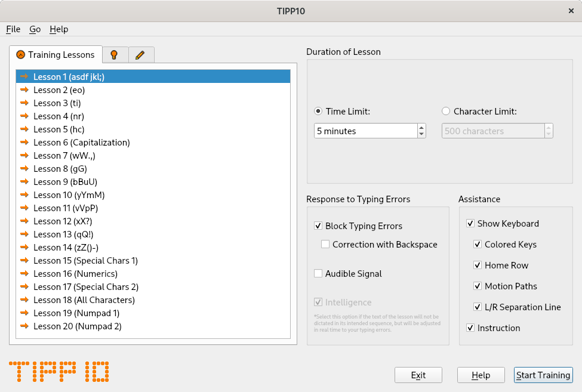
Task: Click the orange arrow icon beside Lesson 2
Action: [24, 90]
